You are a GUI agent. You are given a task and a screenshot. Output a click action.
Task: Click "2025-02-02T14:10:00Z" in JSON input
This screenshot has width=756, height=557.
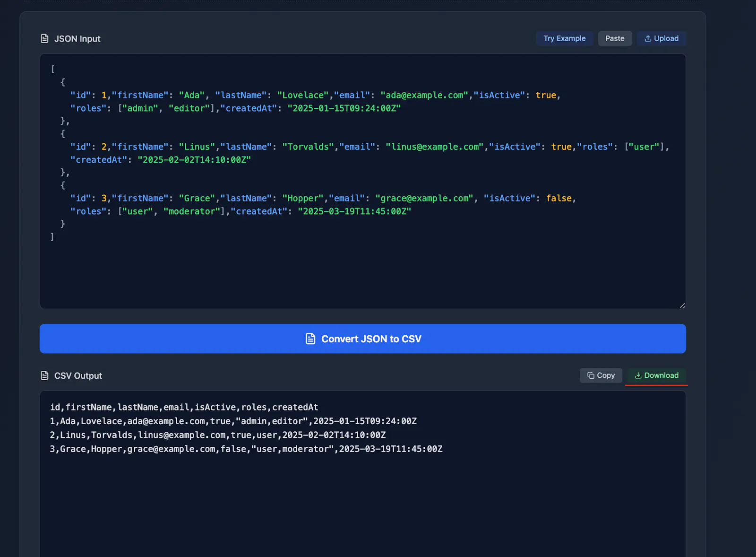coord(194,160)
